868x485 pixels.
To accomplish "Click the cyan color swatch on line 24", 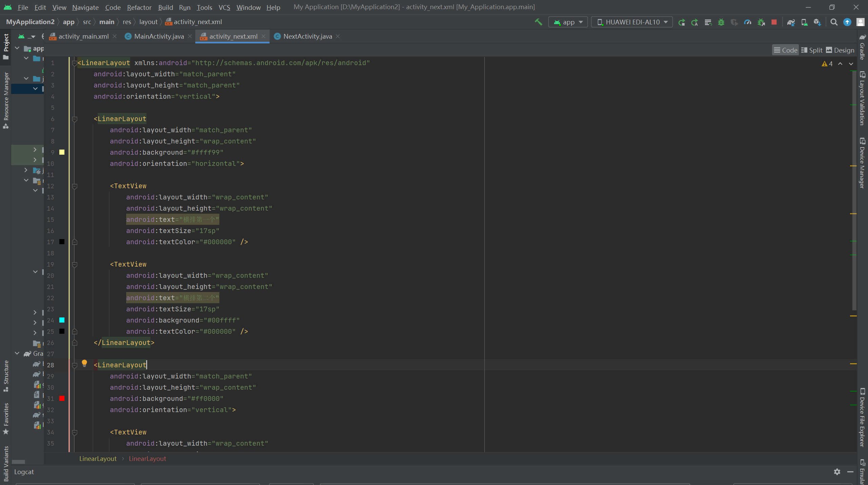I will coord(62,320).
